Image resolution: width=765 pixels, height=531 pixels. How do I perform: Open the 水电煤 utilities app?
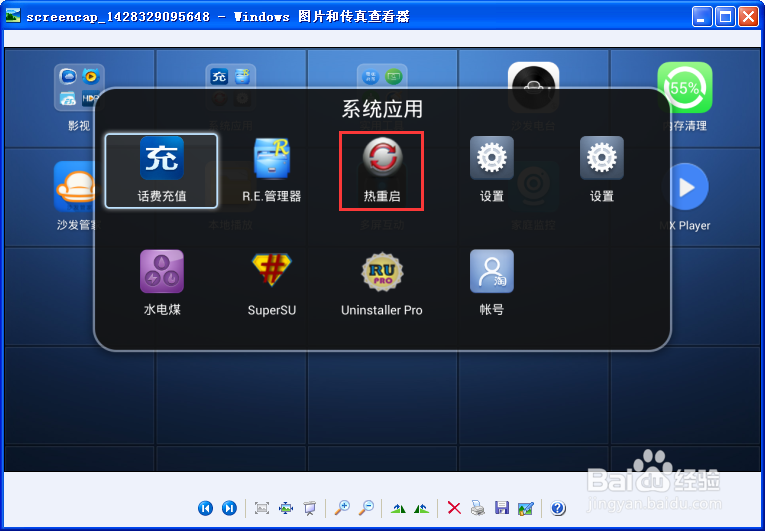coord(162,283)
